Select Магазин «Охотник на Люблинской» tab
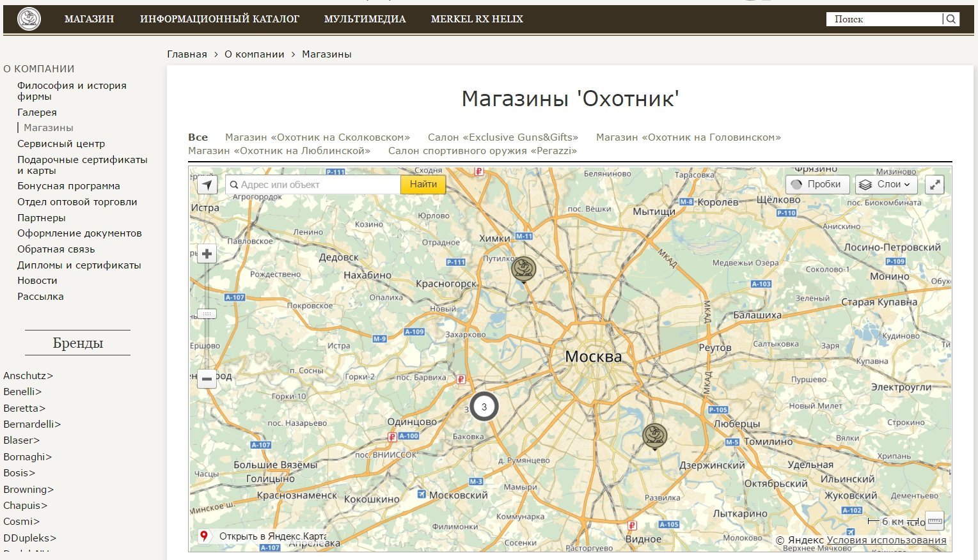978x560 pixels. tap(279, 150)
